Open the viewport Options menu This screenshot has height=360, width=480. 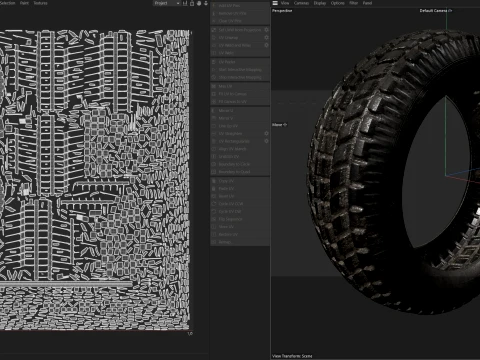(x=337, y=3)
